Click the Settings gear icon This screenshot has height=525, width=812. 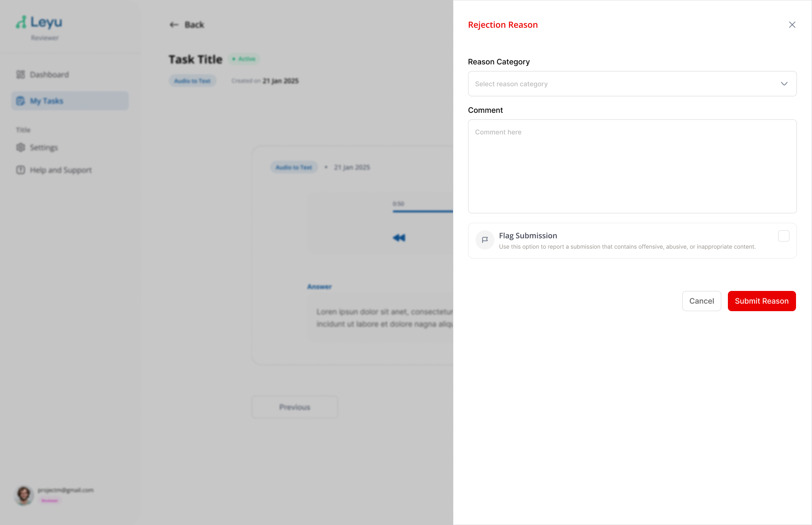coord(21,148)
